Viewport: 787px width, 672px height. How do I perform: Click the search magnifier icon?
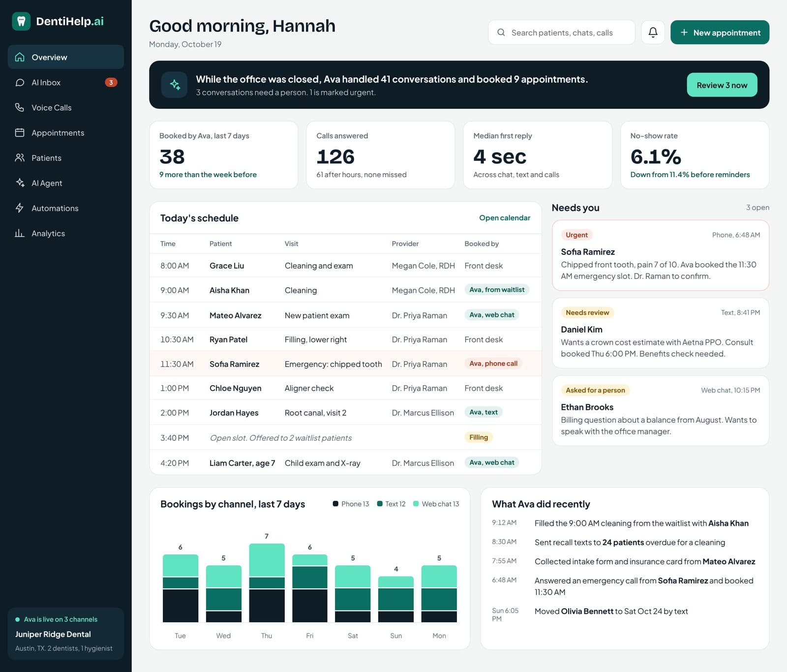click(501, 32)
